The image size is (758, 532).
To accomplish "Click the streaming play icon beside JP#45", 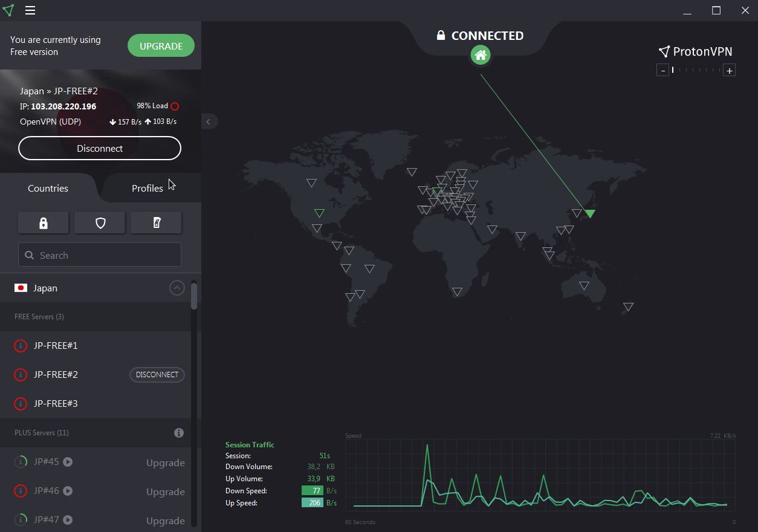I will tap(68, 462).
